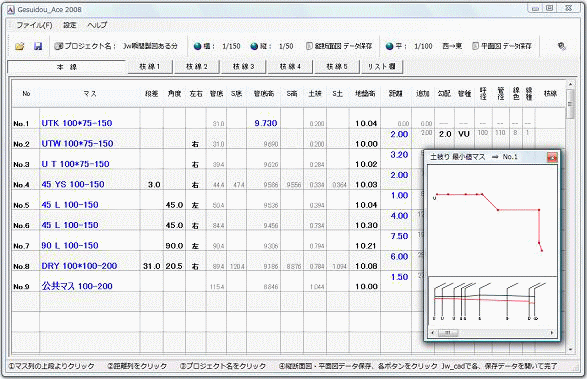Switch to the 枝線1 tab
The height and width of the screenshot is (379, 587).
point(150,67)
